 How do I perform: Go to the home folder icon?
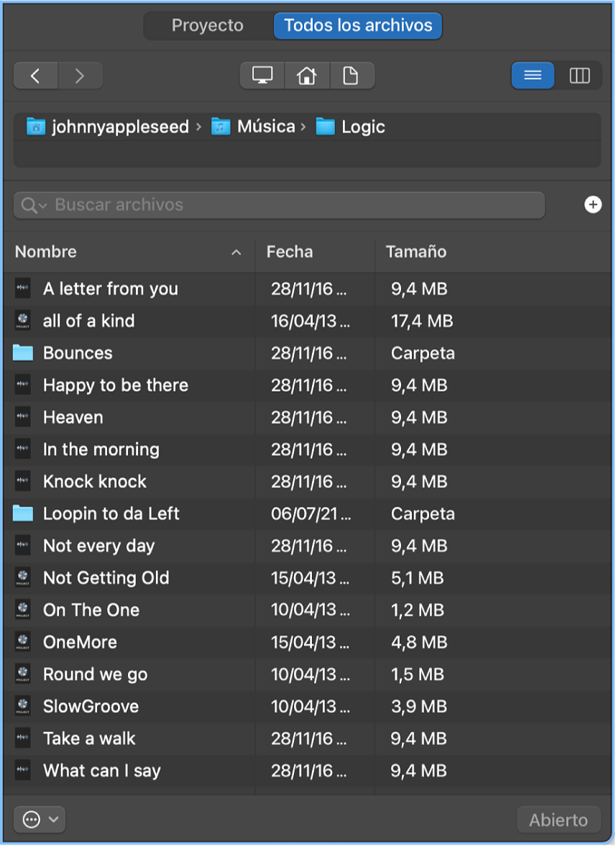pos(307,75)
